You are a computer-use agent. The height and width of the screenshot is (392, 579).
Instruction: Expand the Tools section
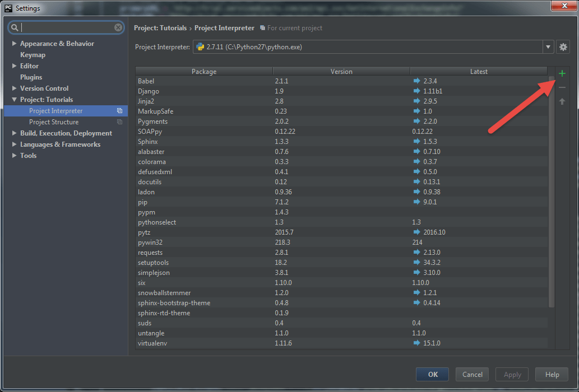(x=14, y=155)
